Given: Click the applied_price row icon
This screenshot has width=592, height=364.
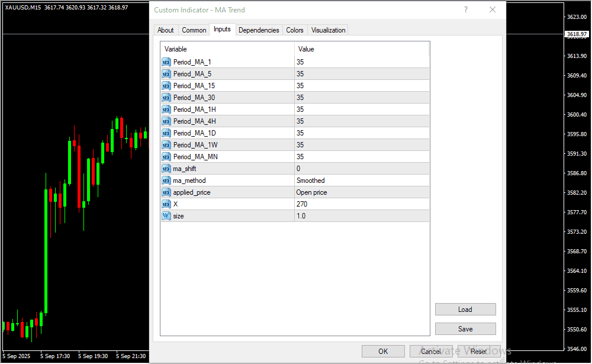Looking at the screenshot, I should point(166,192).
